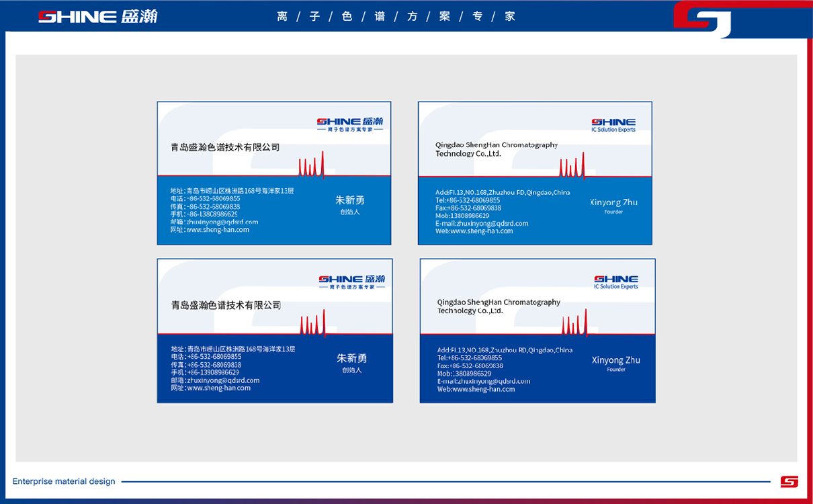Click the SHINE IC Solution Experts logo on light-blue English card
The image size is (813, 504).
pyautogui.click(x=613, y=125)
